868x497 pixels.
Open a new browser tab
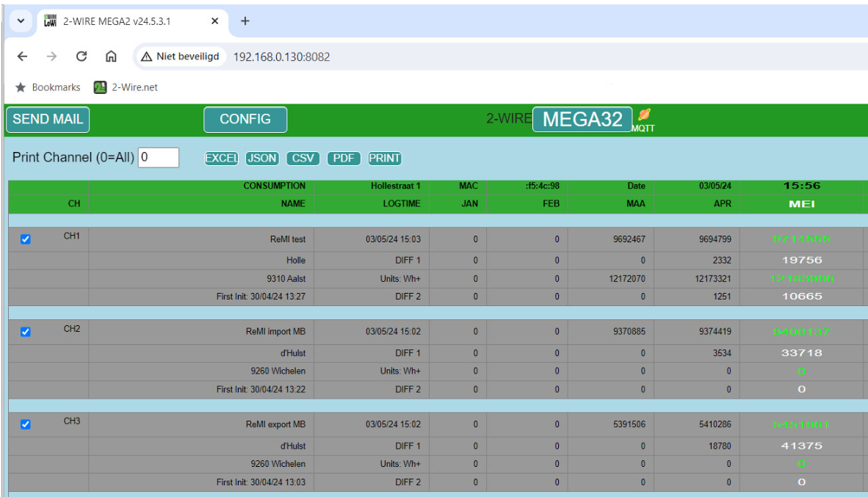click(245, 21)
